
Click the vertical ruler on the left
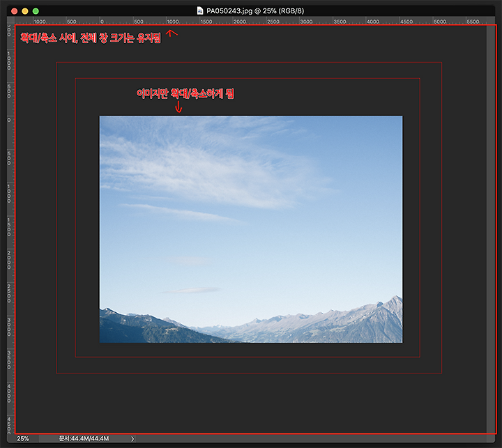10,229
